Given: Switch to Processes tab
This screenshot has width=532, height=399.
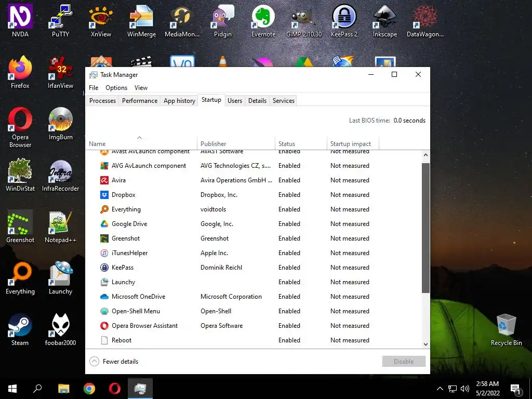Looking at the screenshot, I should click(102, 100).
